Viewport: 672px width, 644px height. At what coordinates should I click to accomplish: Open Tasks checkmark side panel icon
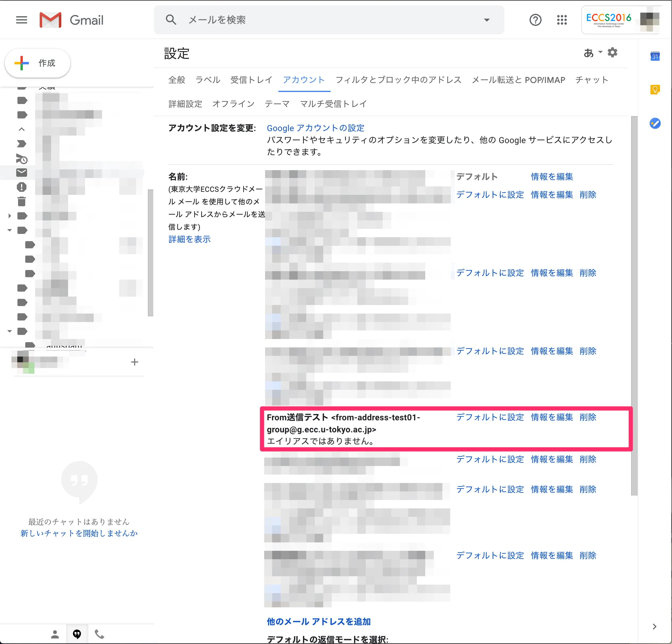(655, 124)
